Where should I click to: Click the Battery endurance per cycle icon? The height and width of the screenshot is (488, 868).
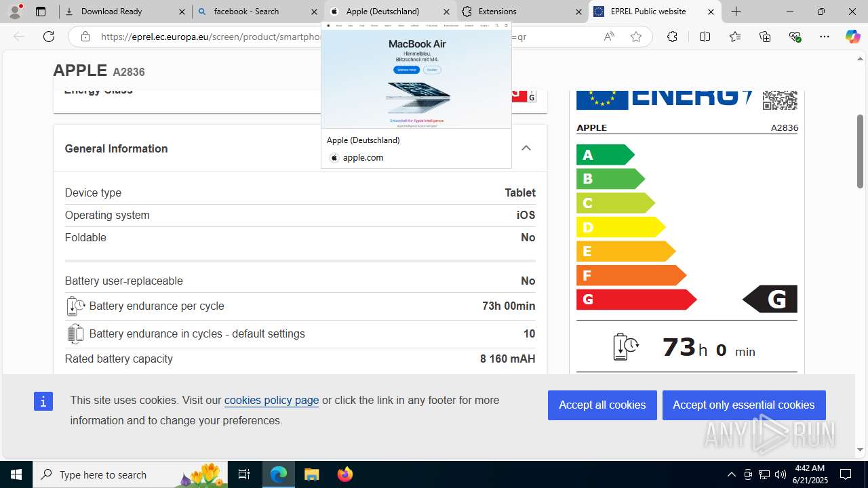click(x=75, y=306)
